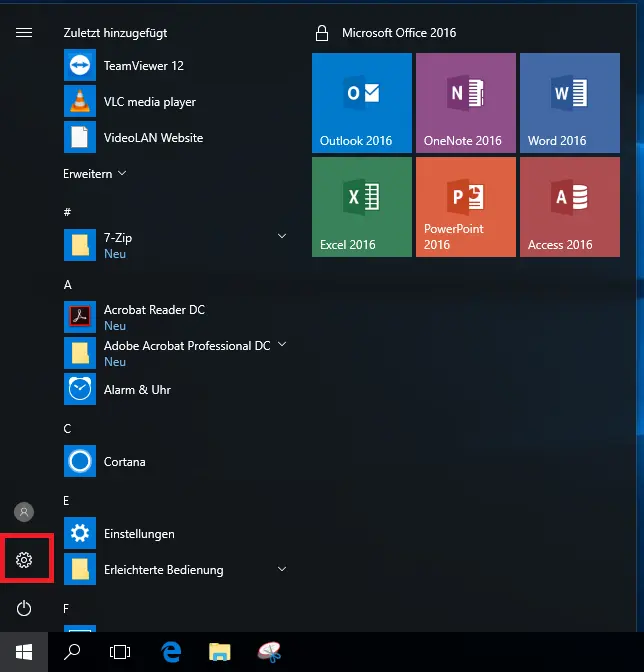Launch VLC media player

(149, 102)
